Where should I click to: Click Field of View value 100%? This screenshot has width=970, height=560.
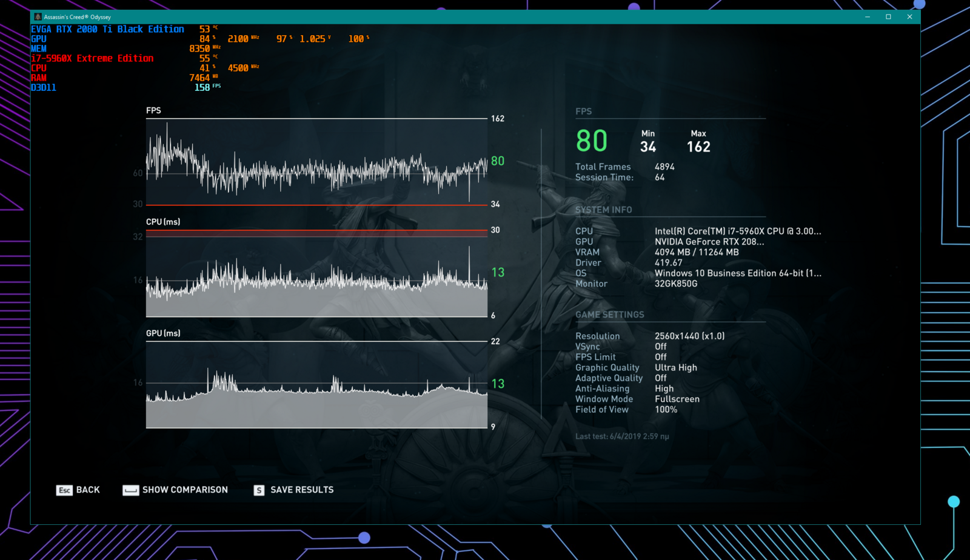666,410
